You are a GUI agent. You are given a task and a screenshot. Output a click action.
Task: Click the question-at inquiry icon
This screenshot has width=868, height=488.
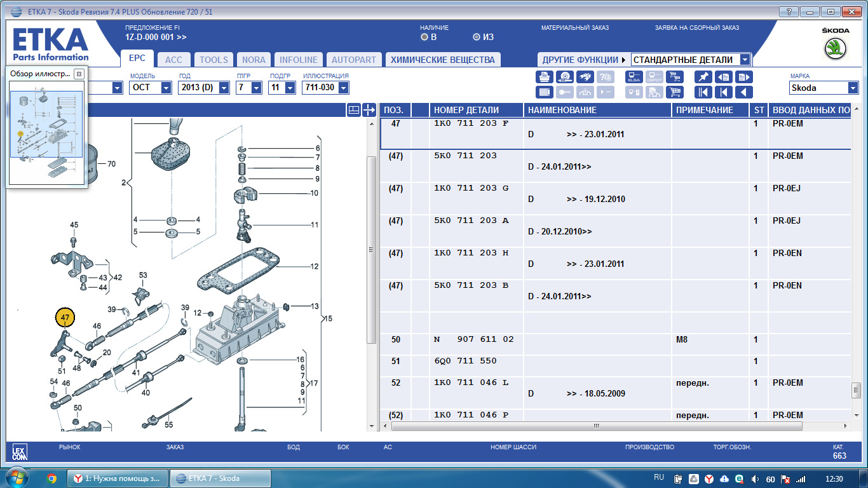click(605, 77)
